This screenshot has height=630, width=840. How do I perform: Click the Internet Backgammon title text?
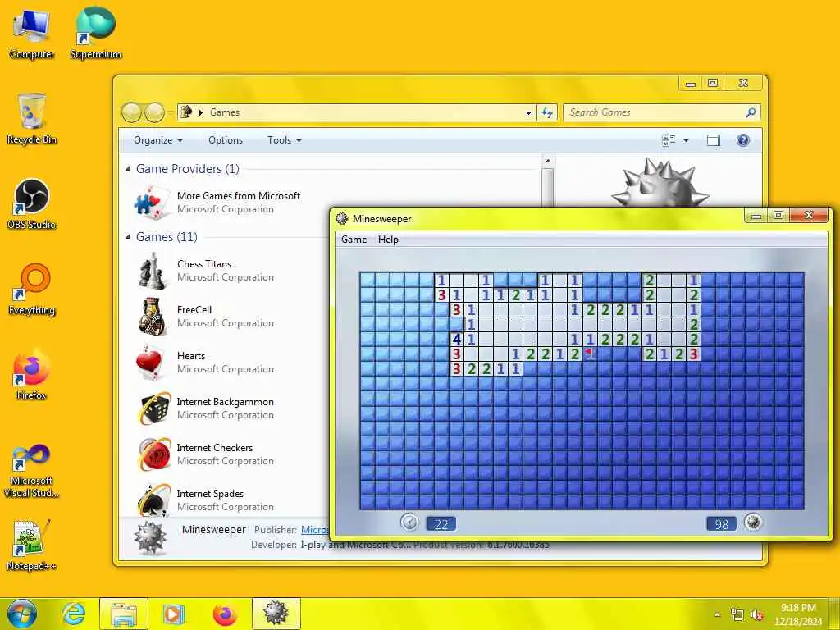tap(225, 402)
